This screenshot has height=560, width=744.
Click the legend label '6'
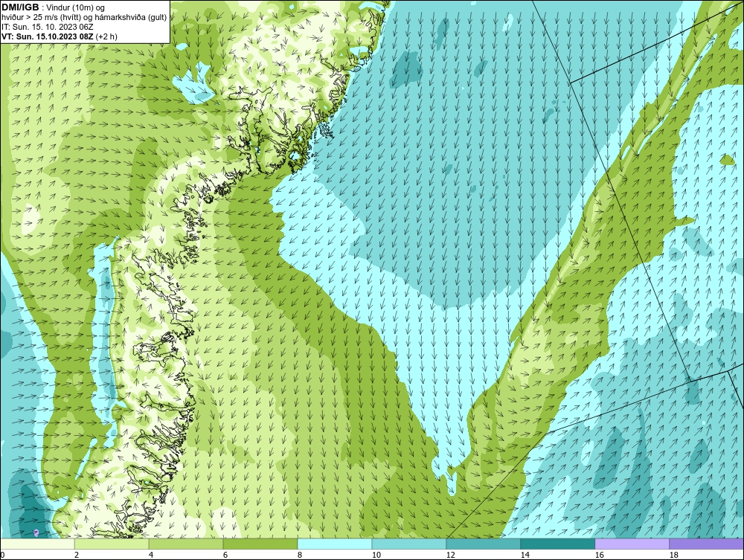(x=225, y=556)
